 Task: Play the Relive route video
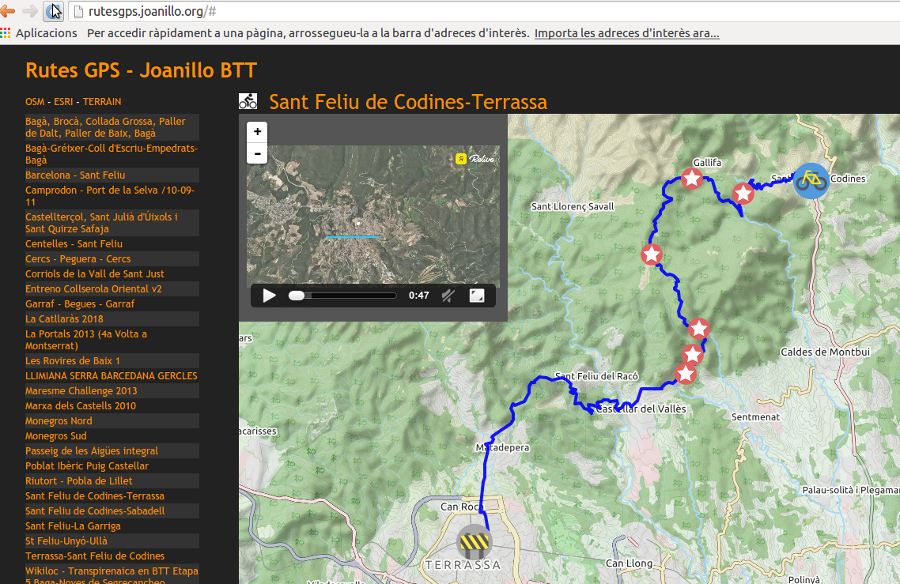269,296
